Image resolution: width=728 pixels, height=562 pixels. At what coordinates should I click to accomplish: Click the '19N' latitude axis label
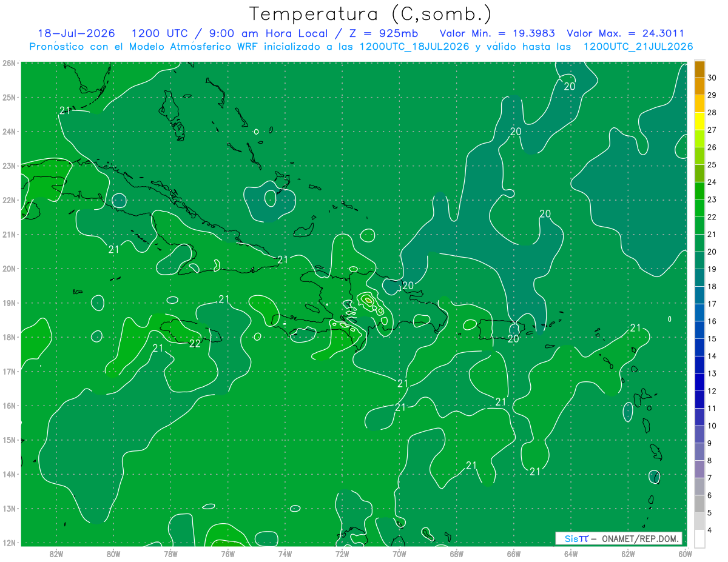(x=8, y=303)
